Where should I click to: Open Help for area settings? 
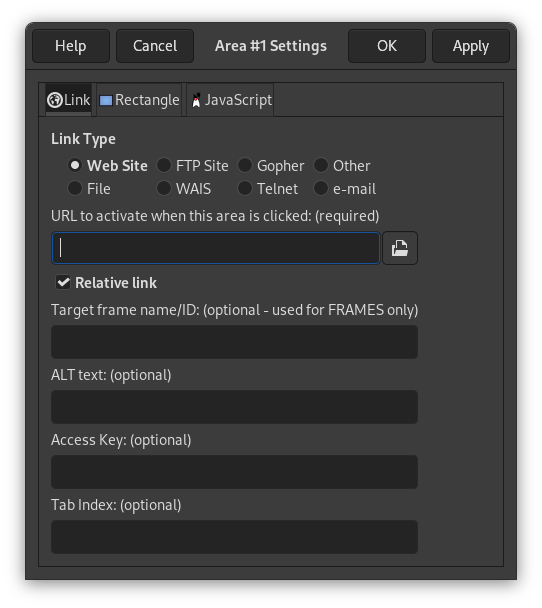71,46
